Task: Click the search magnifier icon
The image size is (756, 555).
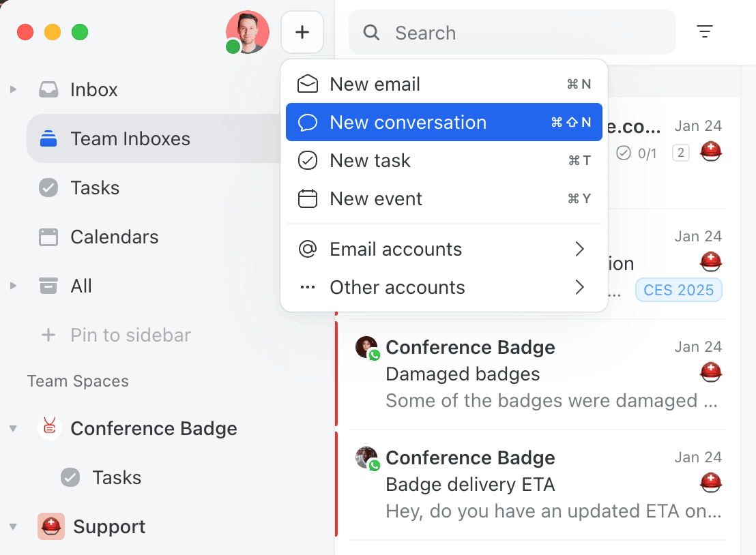Action: click(x=371, y=33)
